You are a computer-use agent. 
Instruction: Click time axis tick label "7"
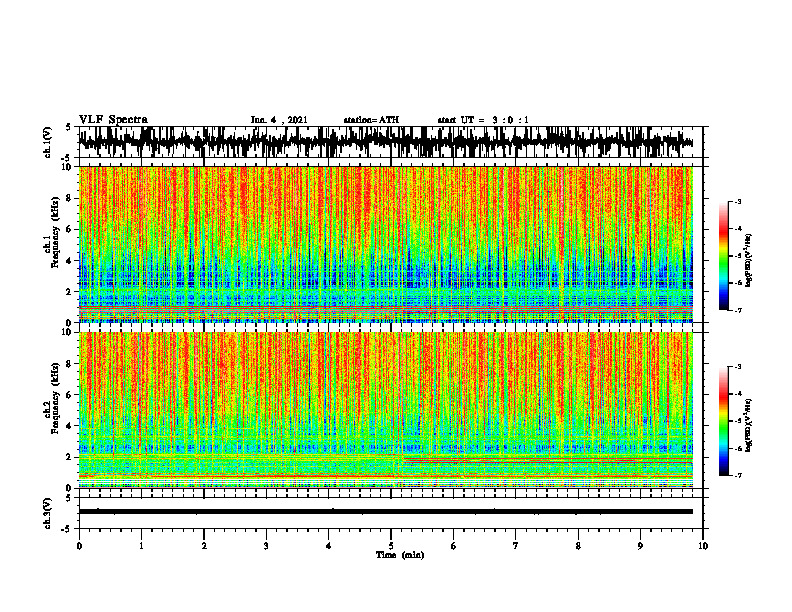coord(516,546)
